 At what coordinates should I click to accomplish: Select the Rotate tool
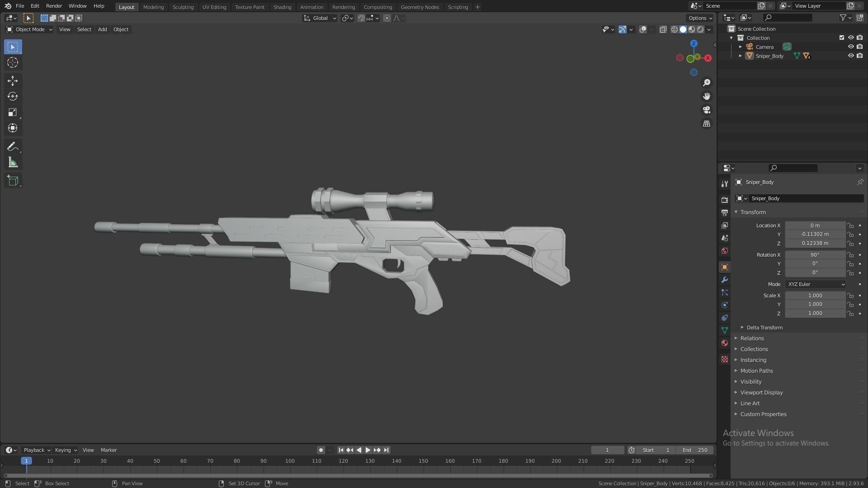tap(12, 96)
